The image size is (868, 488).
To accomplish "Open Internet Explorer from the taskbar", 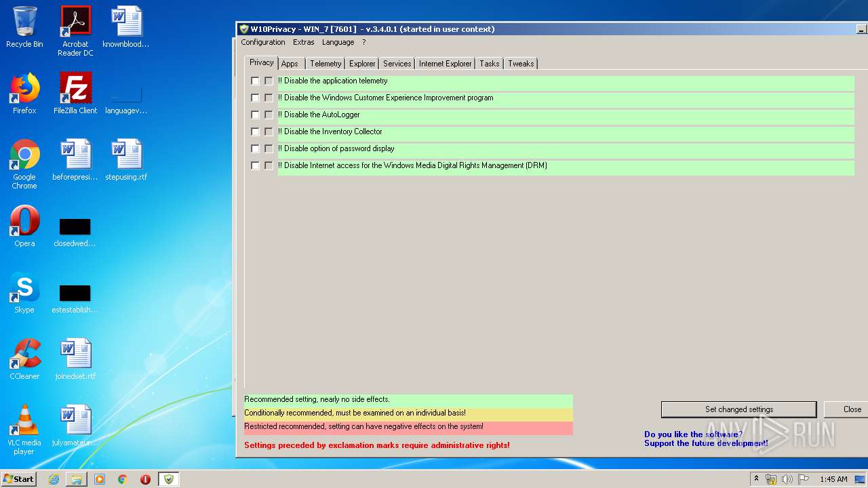I will click(54, 479).
